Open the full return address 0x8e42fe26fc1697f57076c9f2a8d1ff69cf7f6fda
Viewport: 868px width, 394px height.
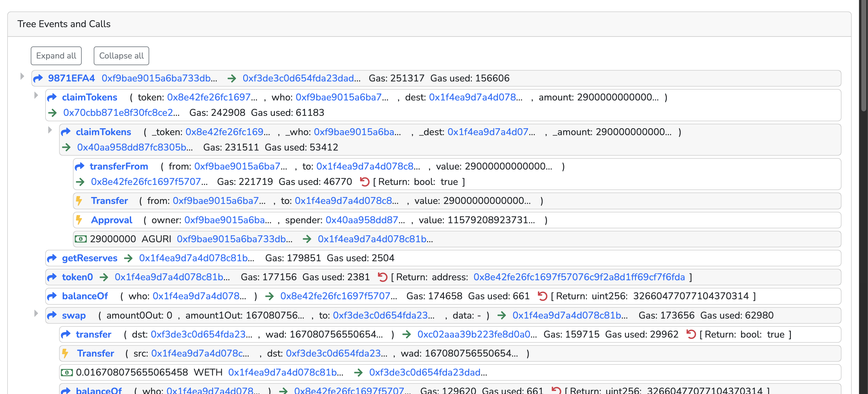[x=579, y=277]
